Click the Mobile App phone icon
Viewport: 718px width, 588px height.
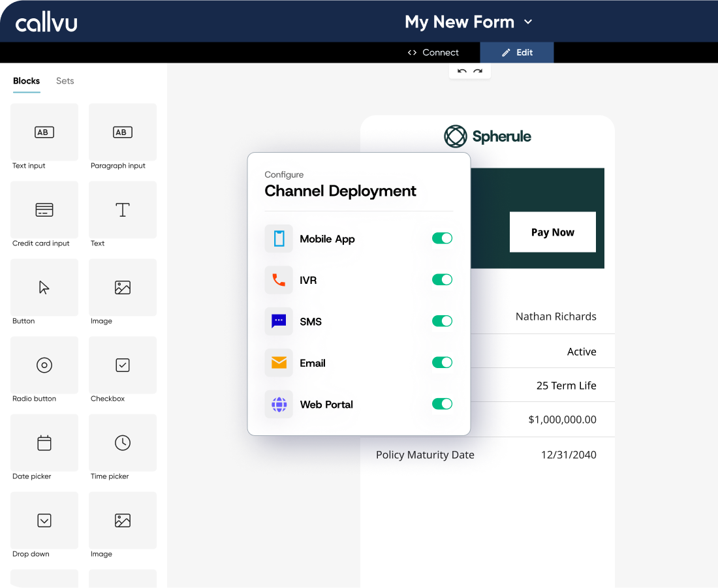pyautogui.click(x=279, y=239)
